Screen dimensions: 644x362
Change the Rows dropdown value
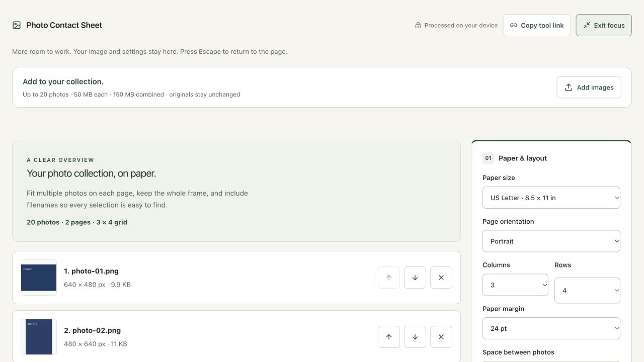[587, 291]
